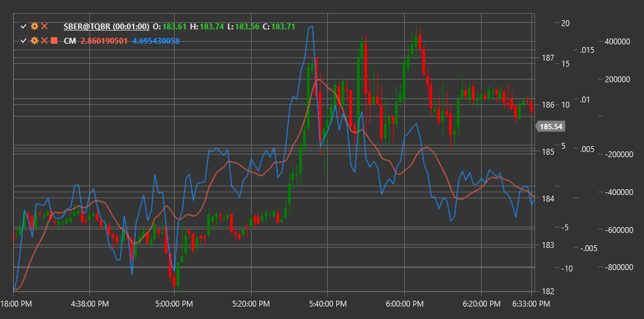Click the blue CM value 4.695430058
Image resolution: width=644 pixels, height=319 pixels.
(156, 40)
